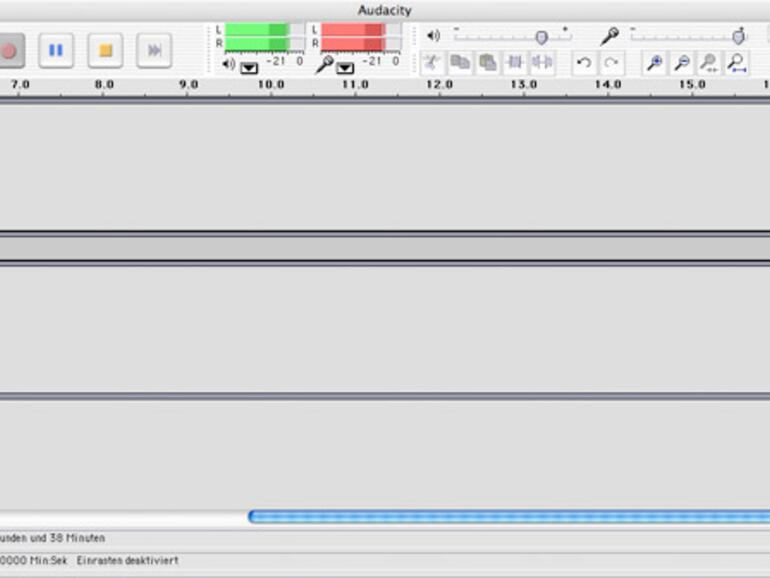
Task: Click the Cut scissors tool
Action: click(433, 62)
